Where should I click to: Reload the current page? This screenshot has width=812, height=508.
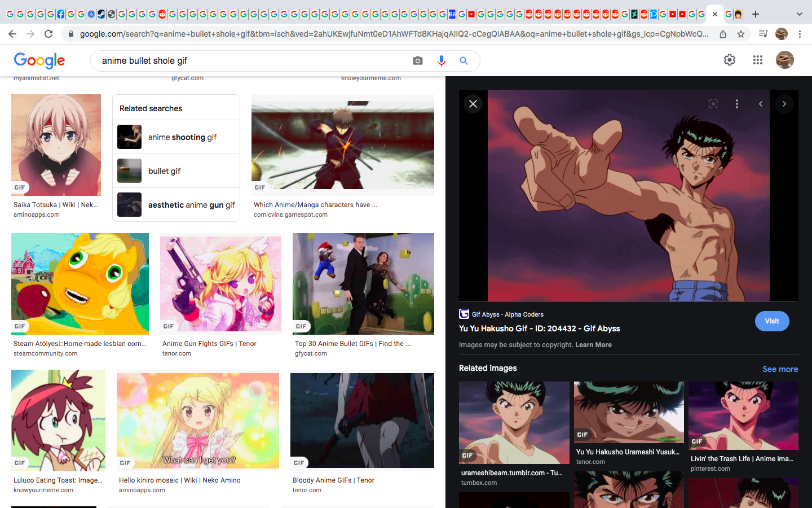[x=48, y=34]
